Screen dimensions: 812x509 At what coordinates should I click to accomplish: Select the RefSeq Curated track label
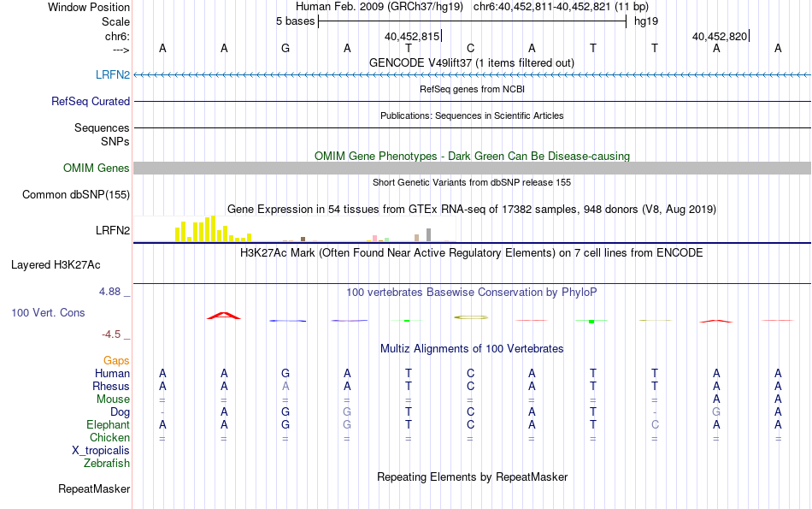(x=90, y=101)
